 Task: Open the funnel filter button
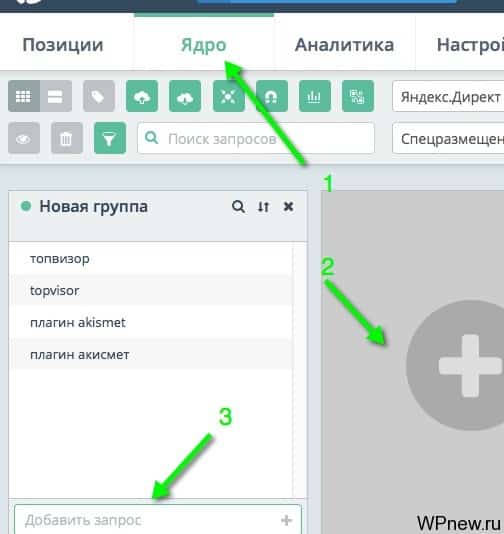110,138
